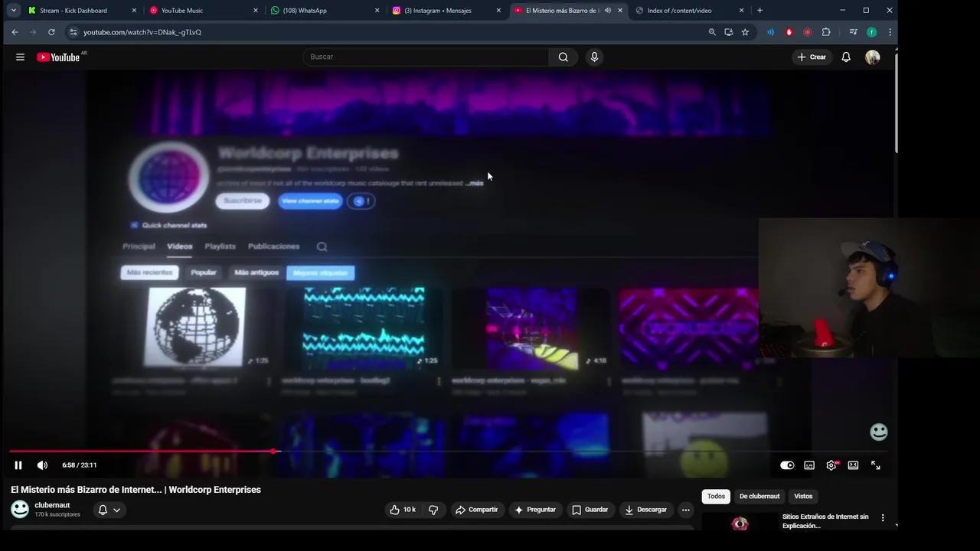Viewport: 980px width, 551px height.
Task: Open the player settings gear
Action: pyautogui.click(x=831, y=465)
